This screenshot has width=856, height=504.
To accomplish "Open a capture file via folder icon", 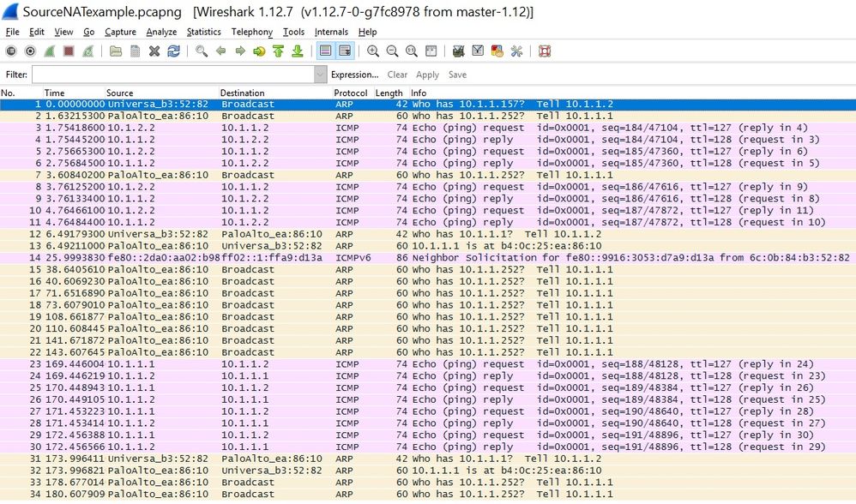I will click(116, 51).
